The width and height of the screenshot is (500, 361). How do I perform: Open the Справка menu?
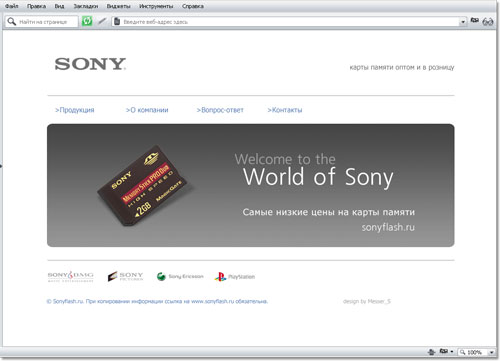point(193,6)
